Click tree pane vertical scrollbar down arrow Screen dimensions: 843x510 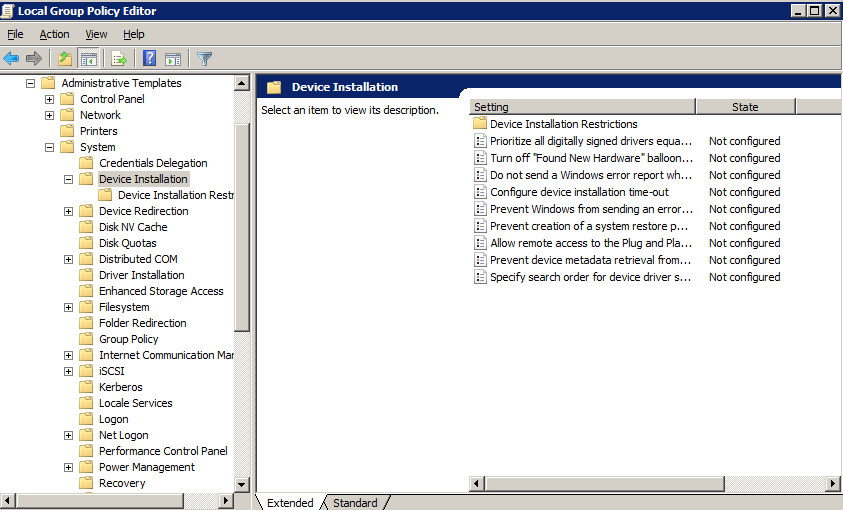(x=241, y=484)
